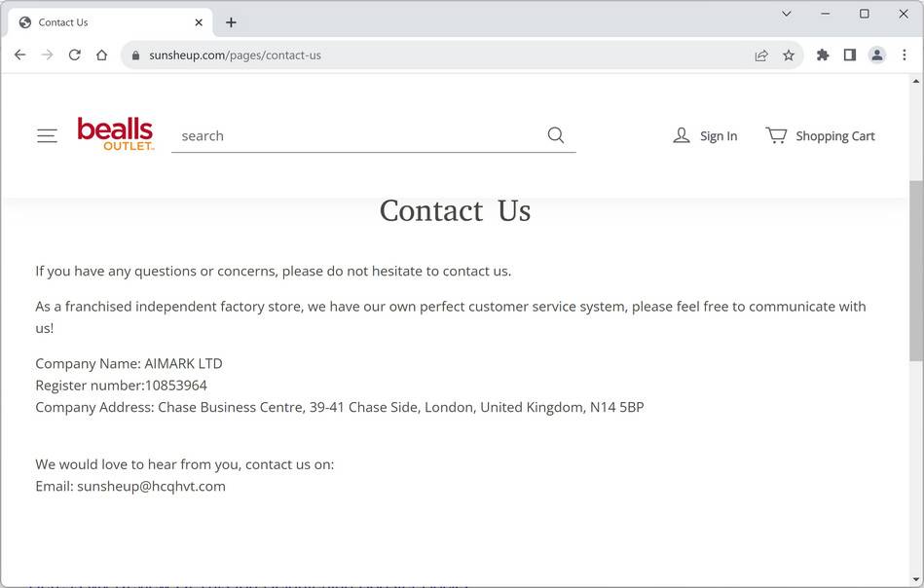Reload the current page

click(74, 55)
